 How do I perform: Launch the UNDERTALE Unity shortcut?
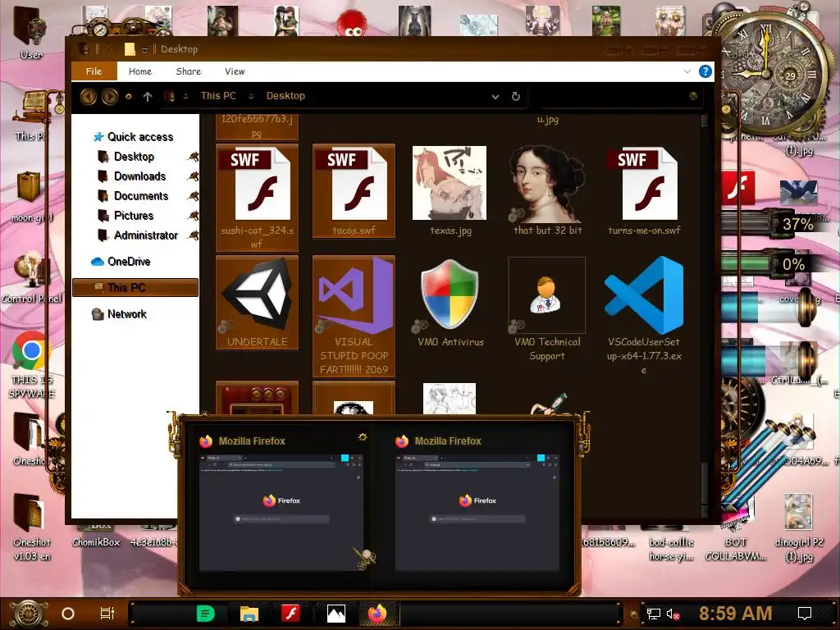point(257,303)
